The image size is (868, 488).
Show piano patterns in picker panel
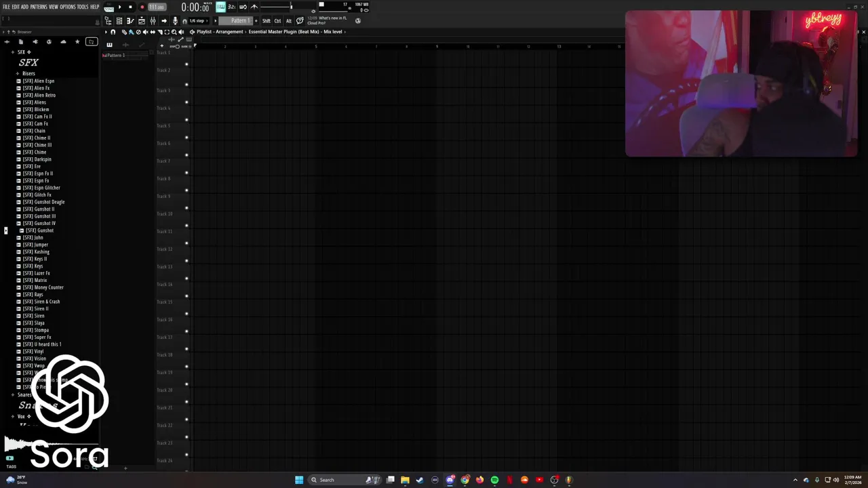click(x=109, y=45)
